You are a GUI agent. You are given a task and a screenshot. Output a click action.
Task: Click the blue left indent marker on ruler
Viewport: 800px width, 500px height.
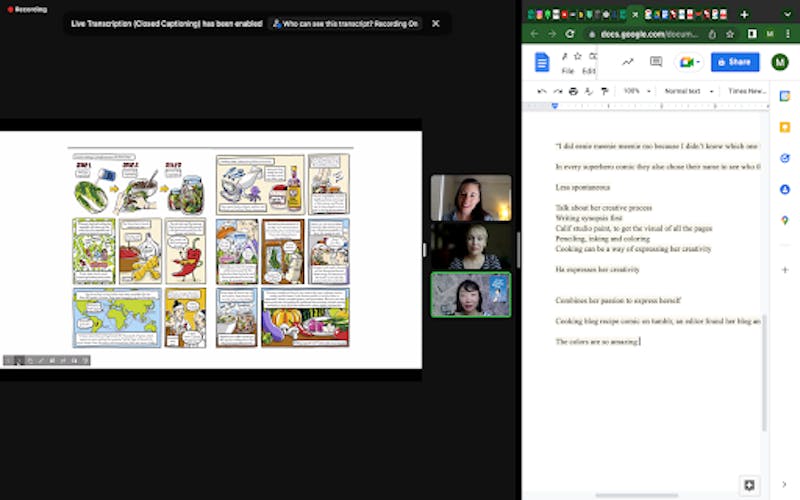tap(555, 106)
